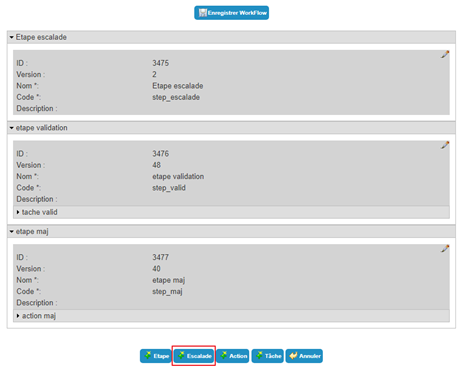Add a new Action
This screenshot has height=371, width=465.
tap(233, 356)
